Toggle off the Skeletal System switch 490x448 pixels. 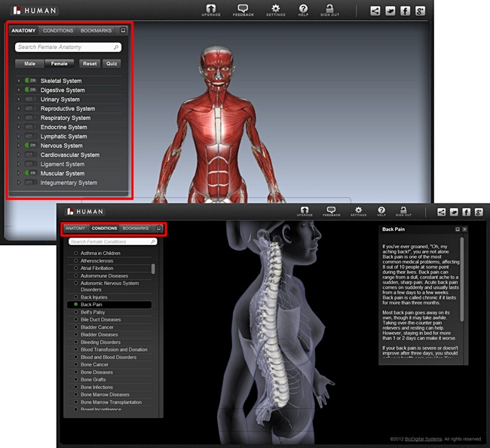[x=29, y=81]
